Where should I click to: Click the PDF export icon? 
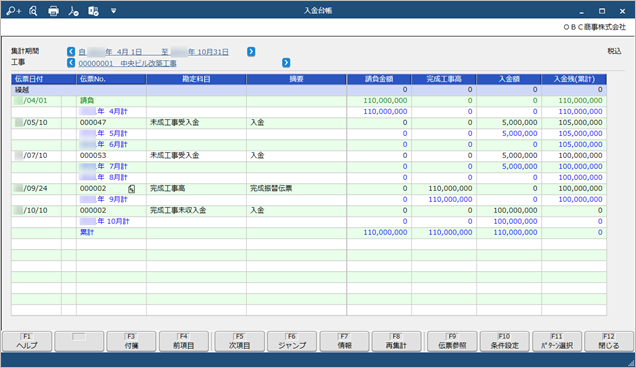click(73, 11)
